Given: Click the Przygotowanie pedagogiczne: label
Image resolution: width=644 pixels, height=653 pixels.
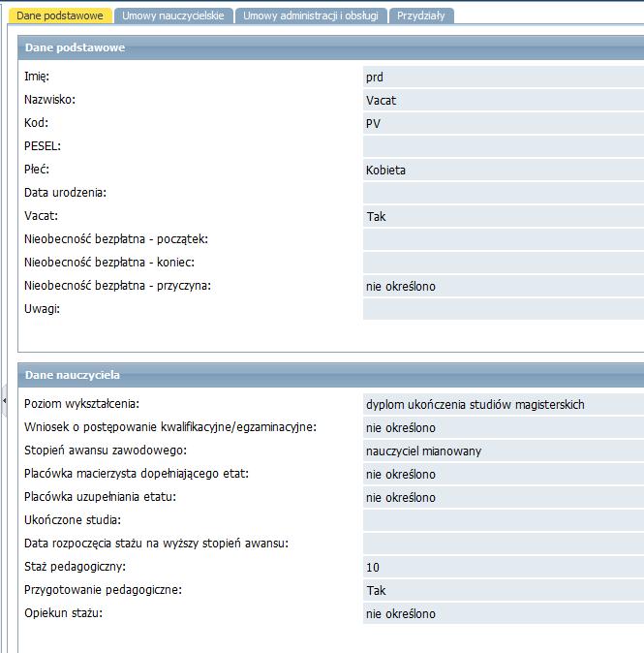Looking at the screenshot, I should tap(103, 590).
